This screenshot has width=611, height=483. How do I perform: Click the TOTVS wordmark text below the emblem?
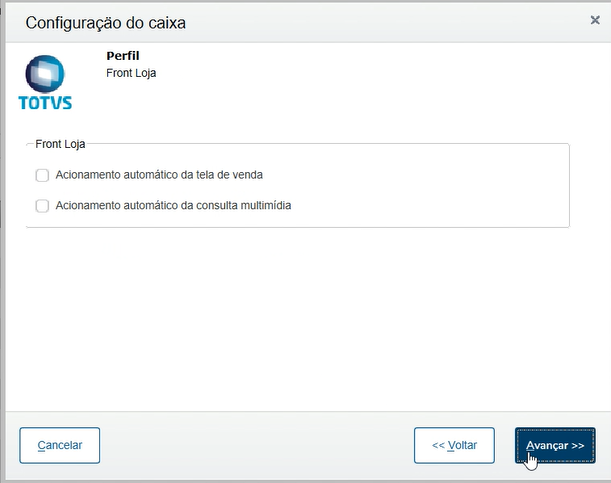pos(45,102)
